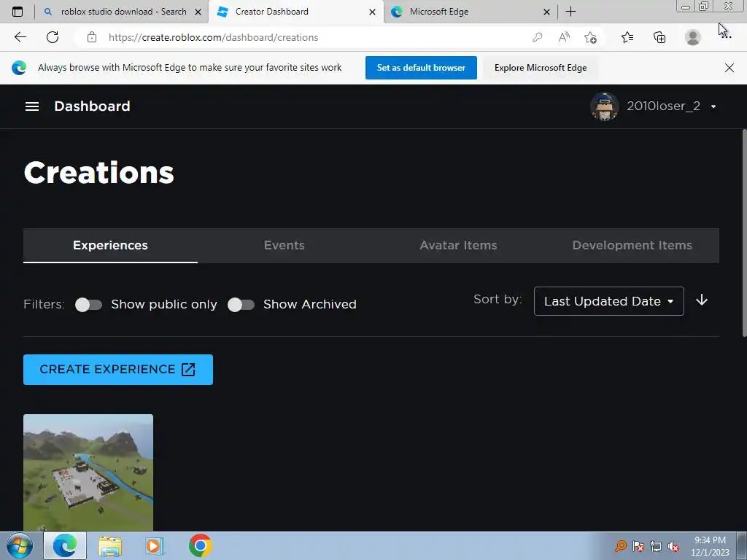
Task: Open the Collections icon
Action: (x=659, y=37)
